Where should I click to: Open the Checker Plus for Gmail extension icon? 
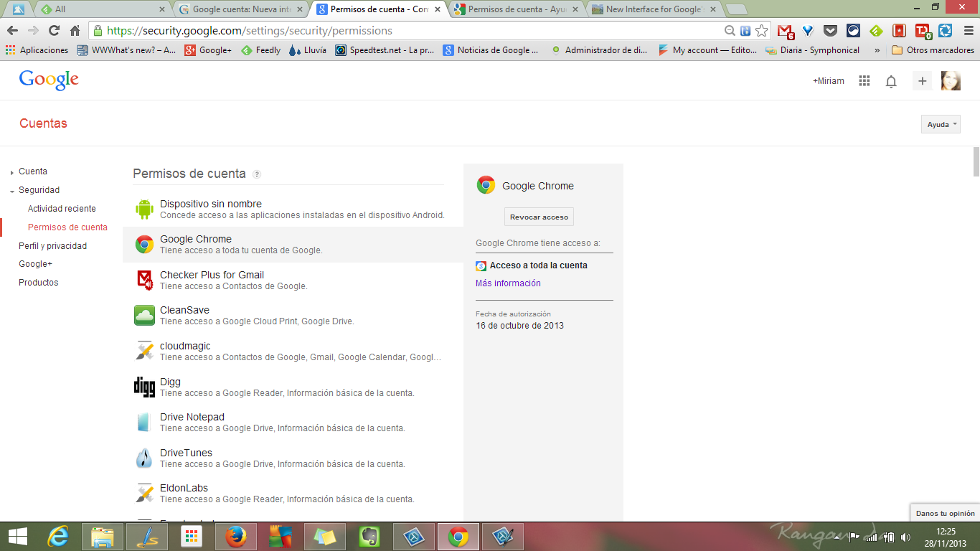tap(786, 32)
